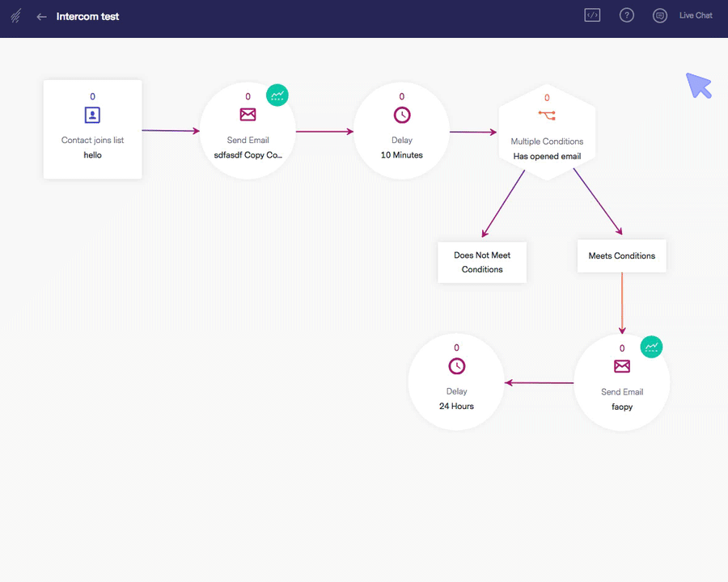Image resolution: width=728 pixels, height=582 pixels.
Task: Click the 'Contact joins list' label
Action: 92,140
